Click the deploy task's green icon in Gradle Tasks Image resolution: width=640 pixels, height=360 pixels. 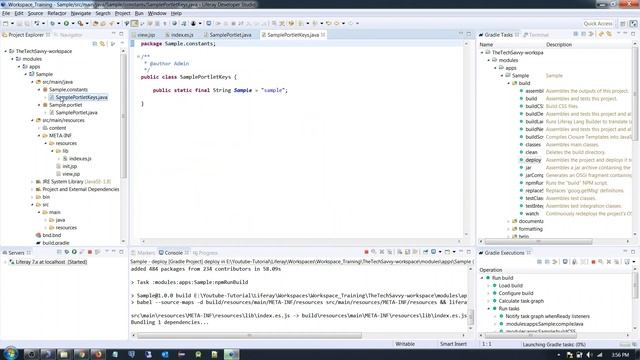(521, 160)
